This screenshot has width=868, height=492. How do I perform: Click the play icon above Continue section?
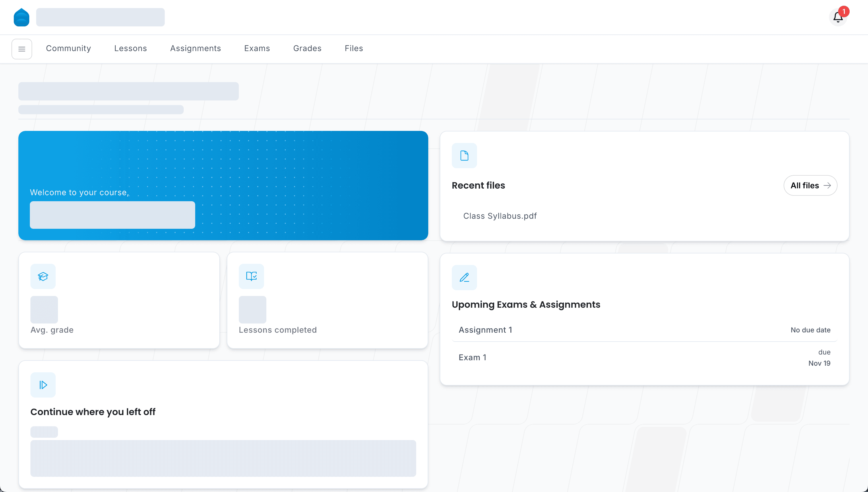coord(43,385)
